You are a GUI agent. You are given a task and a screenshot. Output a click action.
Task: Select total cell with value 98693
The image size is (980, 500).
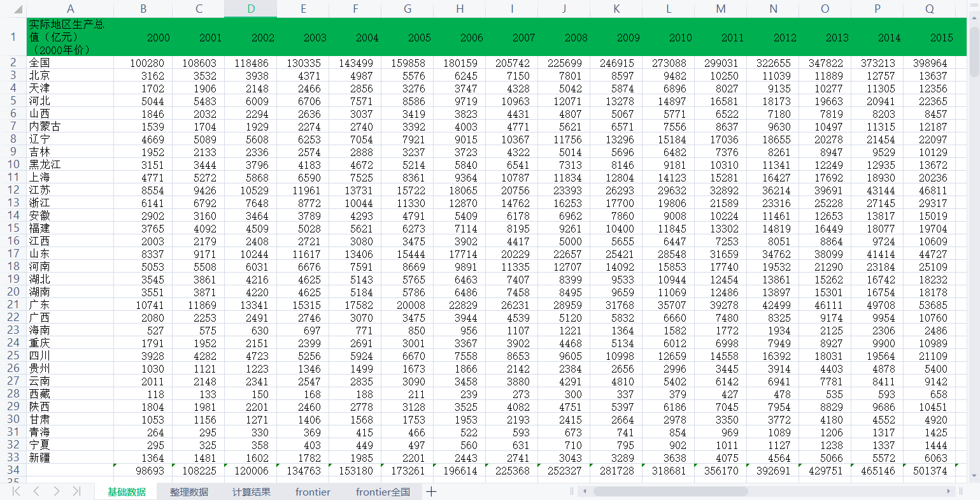point(143,470)
